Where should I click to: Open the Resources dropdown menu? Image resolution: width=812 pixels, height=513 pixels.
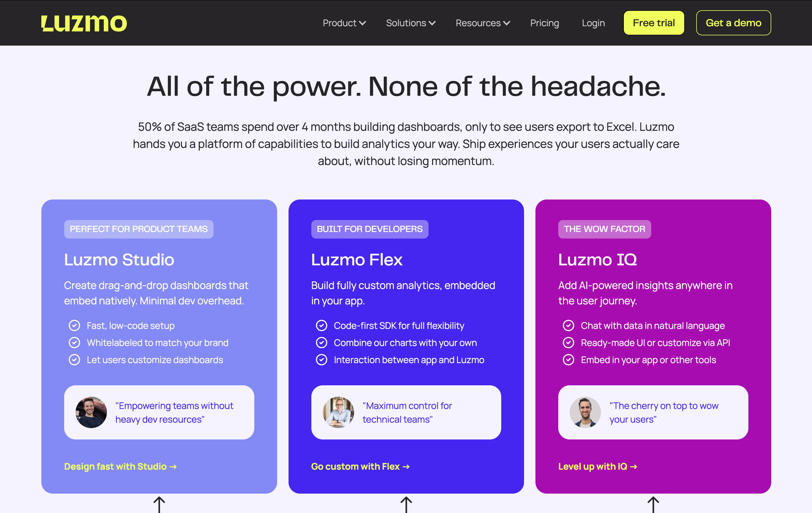pos(482,23)
